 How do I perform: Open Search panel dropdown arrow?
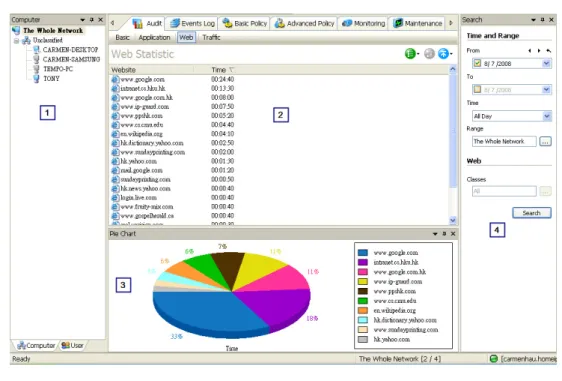[x=533, y=20]
